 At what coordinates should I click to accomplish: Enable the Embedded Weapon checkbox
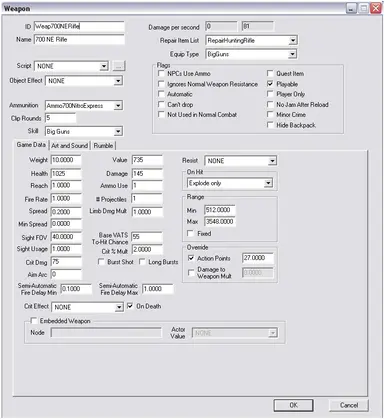[x=34, y=321]
